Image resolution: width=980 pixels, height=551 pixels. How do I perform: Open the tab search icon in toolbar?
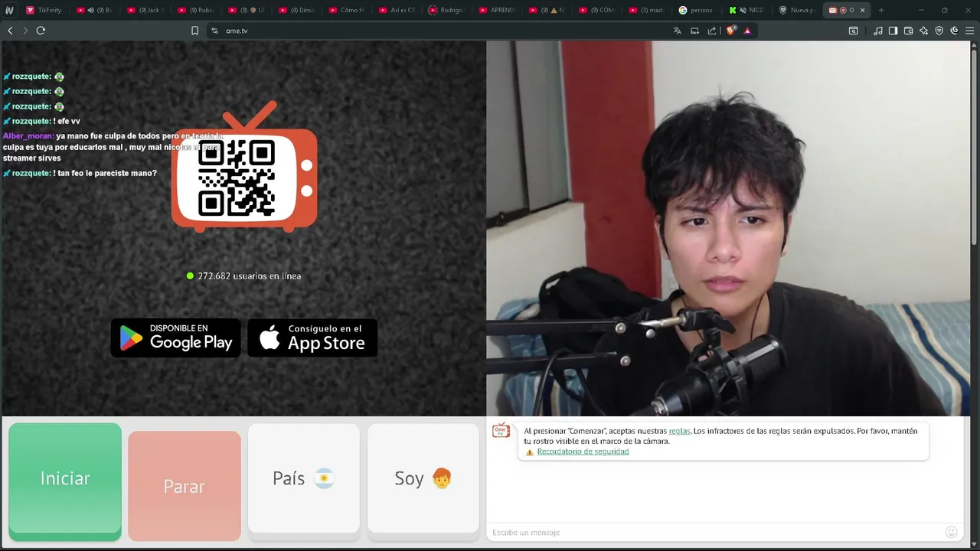pyautogui.click(x=854, y=31)
